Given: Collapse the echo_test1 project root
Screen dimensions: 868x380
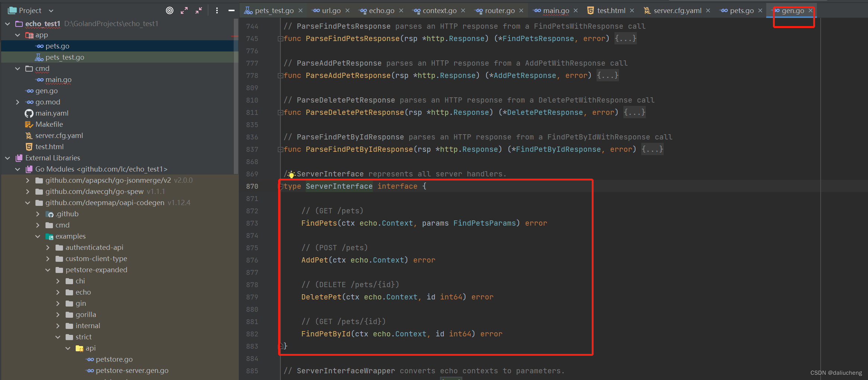Looking at the screenshot, I should [7, 24].
